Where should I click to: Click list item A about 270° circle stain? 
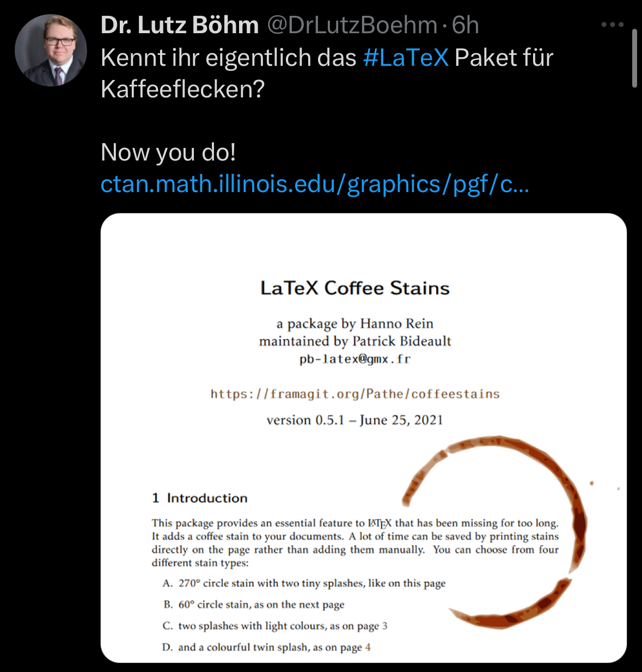point(304,583)
